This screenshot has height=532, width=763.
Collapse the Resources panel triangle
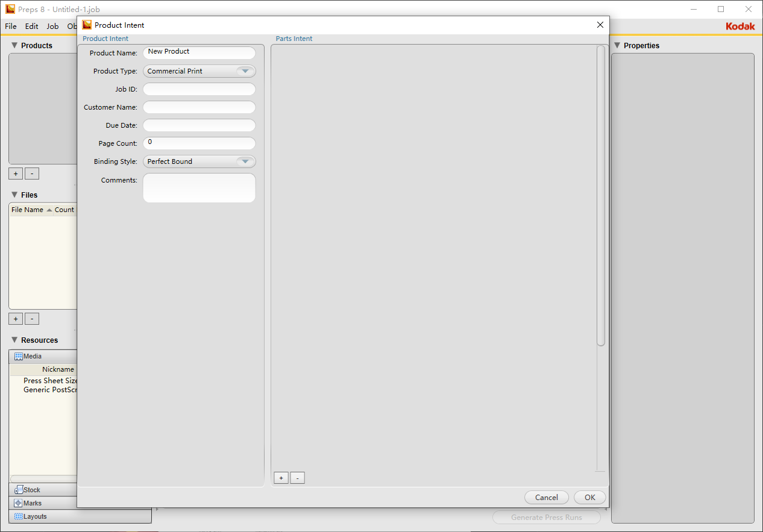coord(14,340)
